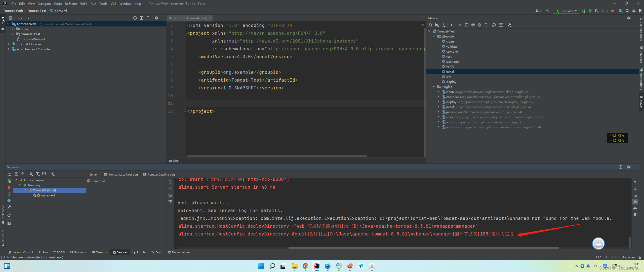Switch to Tomcat Catalina Log tab
The image size is (644, 272).
tap(159, 174)
